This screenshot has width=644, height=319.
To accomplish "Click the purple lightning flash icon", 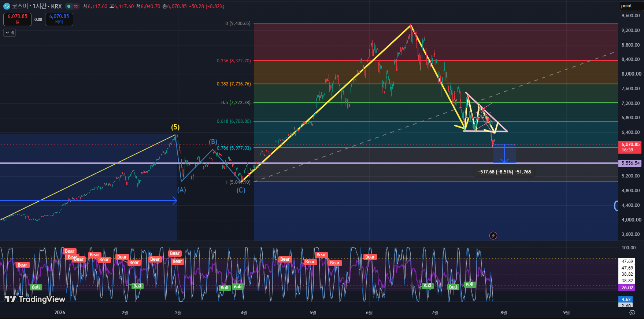I will [x=493, y=235].
